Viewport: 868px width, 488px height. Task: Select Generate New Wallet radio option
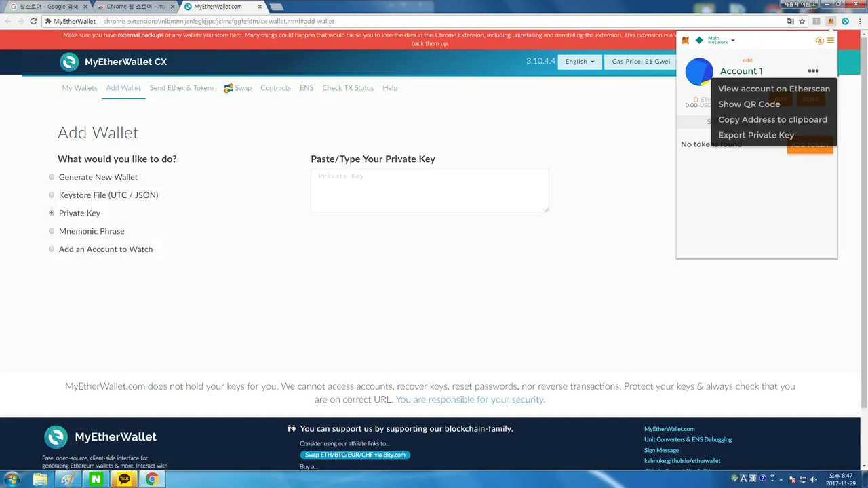coord(52,177)
